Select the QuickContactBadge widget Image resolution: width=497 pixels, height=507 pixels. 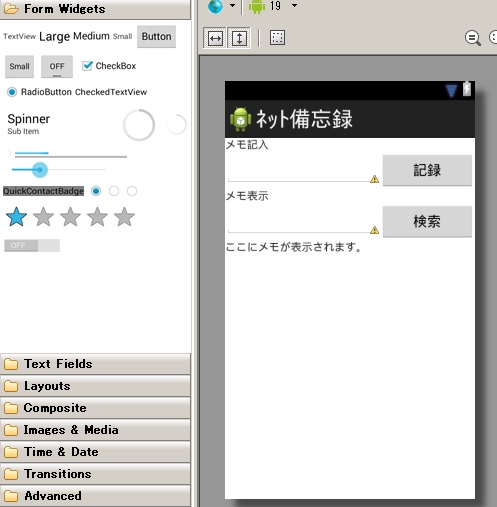tap(43, 191)
